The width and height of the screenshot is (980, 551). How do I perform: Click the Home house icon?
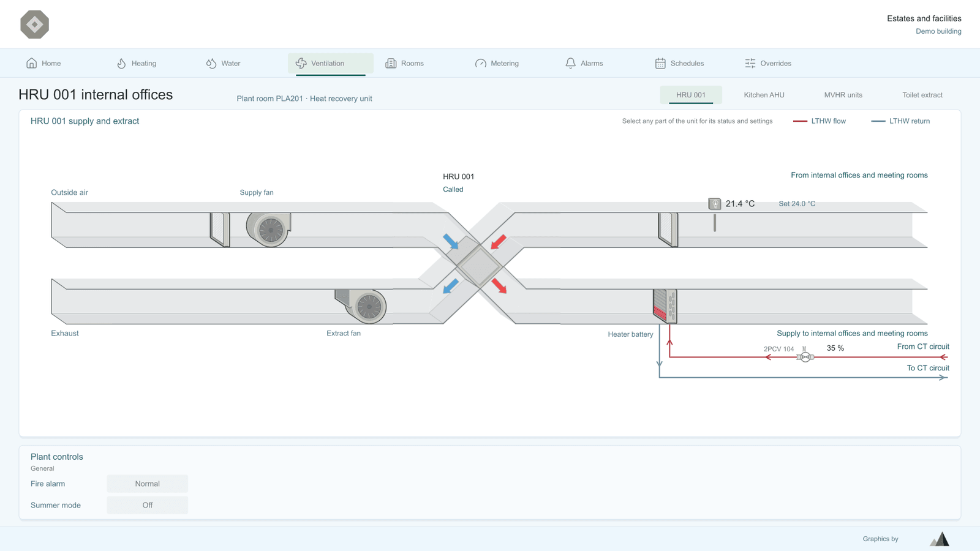(x=32, y=63)
